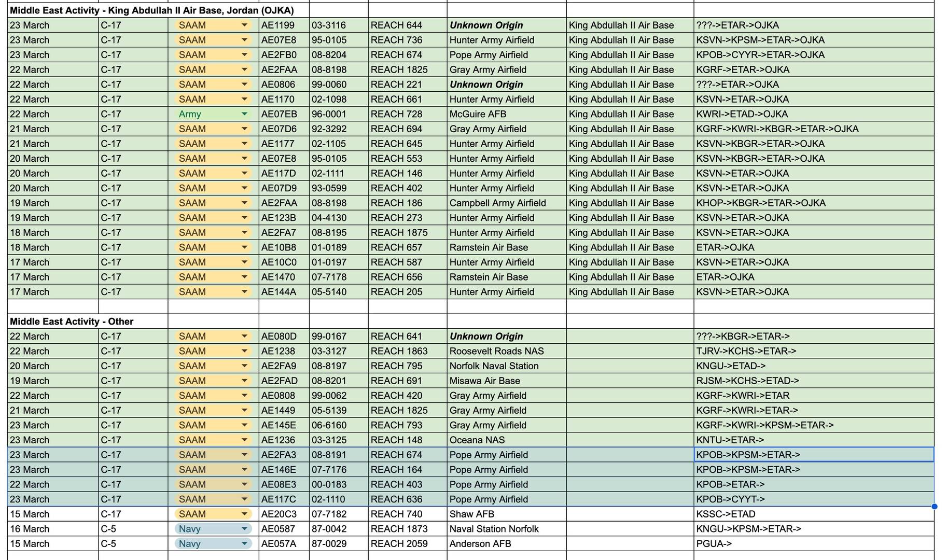This screenshot has height=560, width=947.
Task: Open the SAAM dropdown in REACH 641 row
Action: point(244,337)
